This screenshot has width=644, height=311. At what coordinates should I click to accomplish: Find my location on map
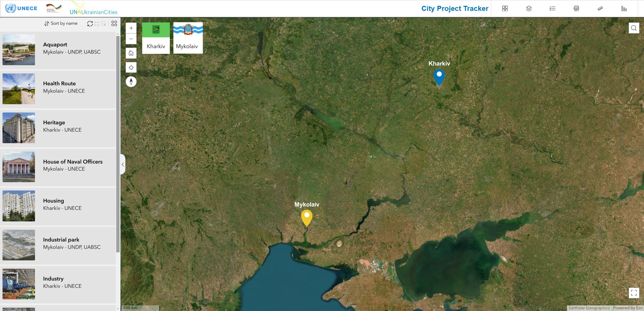pos(131,67)
